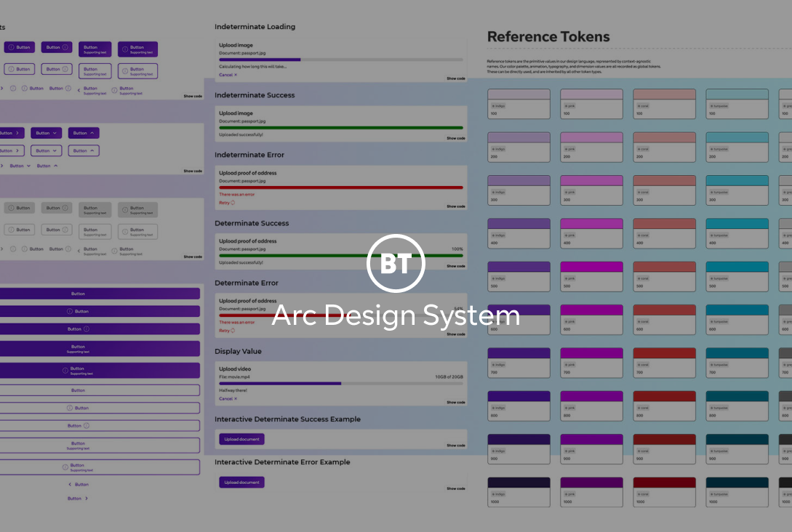Select the coral 800 swatch
The width and height of the screenshot is (792, 532).
(664, 406)
